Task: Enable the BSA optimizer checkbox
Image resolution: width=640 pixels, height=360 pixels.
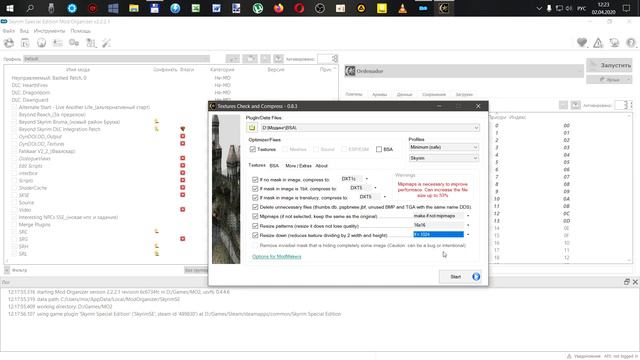Action: (379, 149)
